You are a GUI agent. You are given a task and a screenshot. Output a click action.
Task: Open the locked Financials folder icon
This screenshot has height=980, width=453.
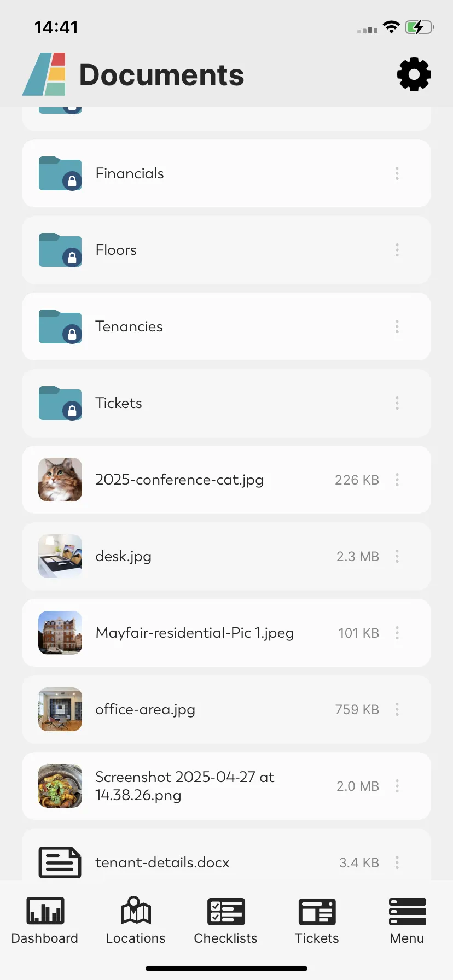(x=60, y=173)
